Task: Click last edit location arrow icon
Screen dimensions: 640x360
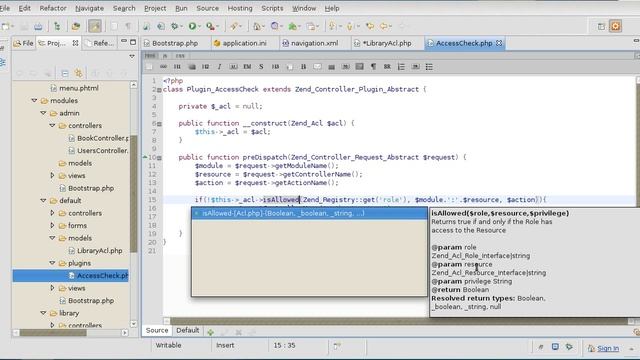Action: pos(370,26)
